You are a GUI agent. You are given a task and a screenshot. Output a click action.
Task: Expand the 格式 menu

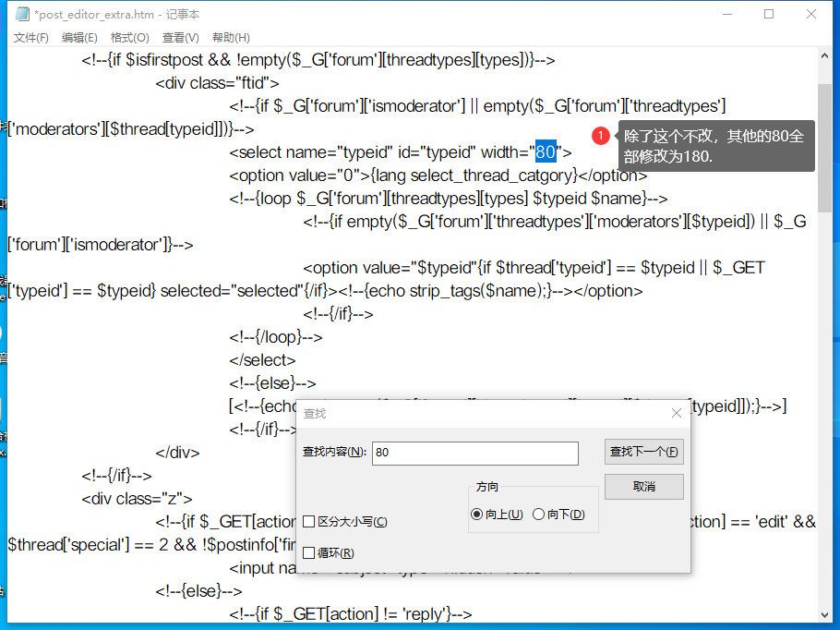point(129,38)
